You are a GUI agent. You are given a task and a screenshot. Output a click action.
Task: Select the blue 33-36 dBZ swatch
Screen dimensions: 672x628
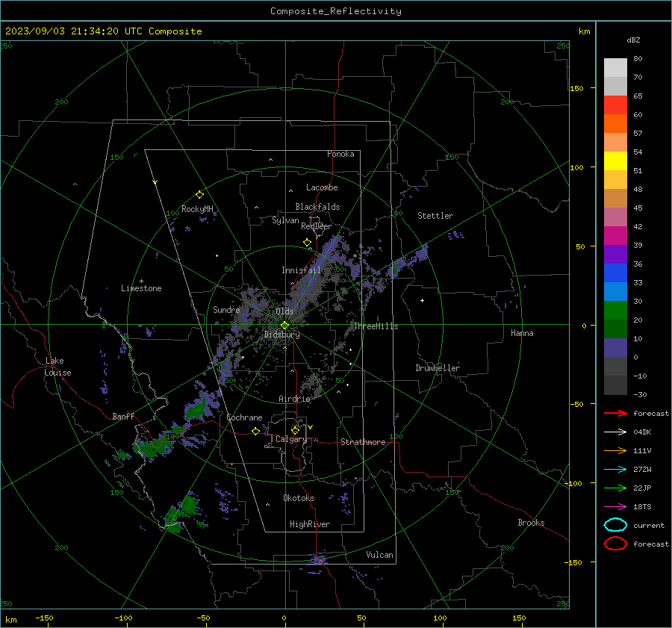(615, 273)
